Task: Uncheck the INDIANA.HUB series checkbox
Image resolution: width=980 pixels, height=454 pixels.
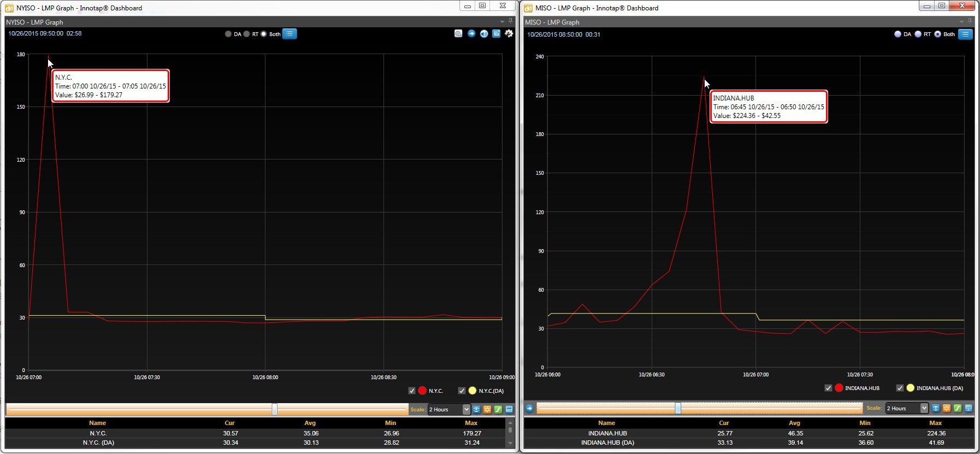Action: [828, 388]
